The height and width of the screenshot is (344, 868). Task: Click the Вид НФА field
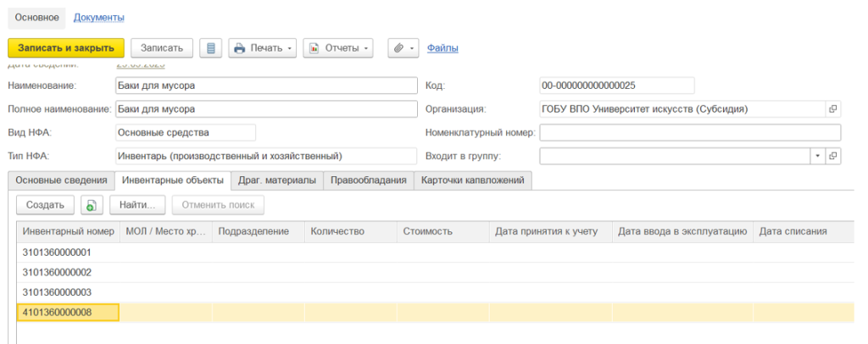click(186, 133)
